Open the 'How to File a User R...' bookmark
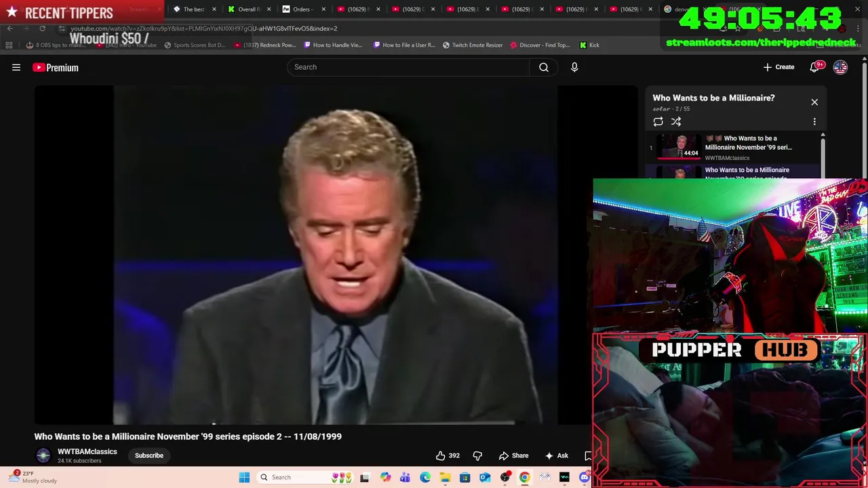 [404, 45]
